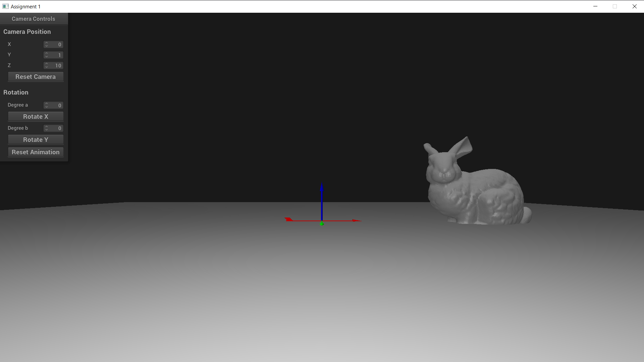The height and width of the screenshot is (362, 644).
Task: Minimize the Assignment 1 window
Action: coord(595,6)
